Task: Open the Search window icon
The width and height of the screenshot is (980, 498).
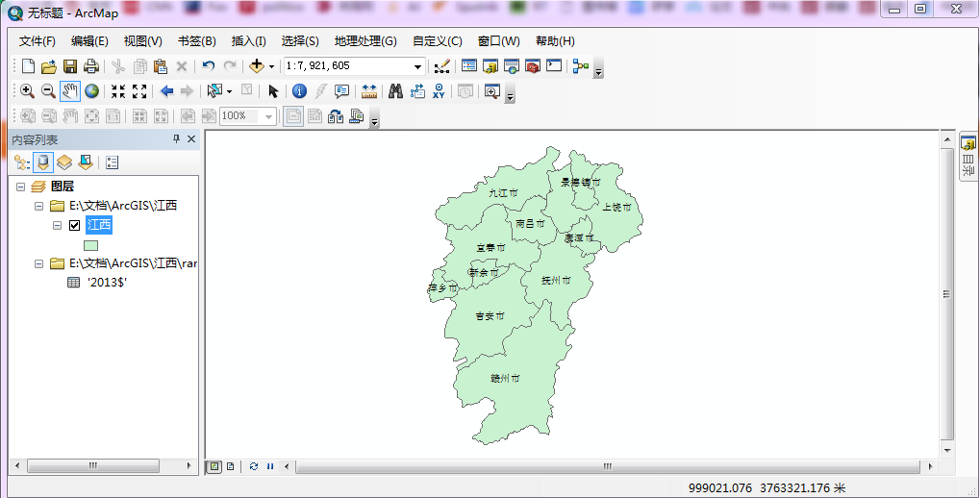Action: 512,65
